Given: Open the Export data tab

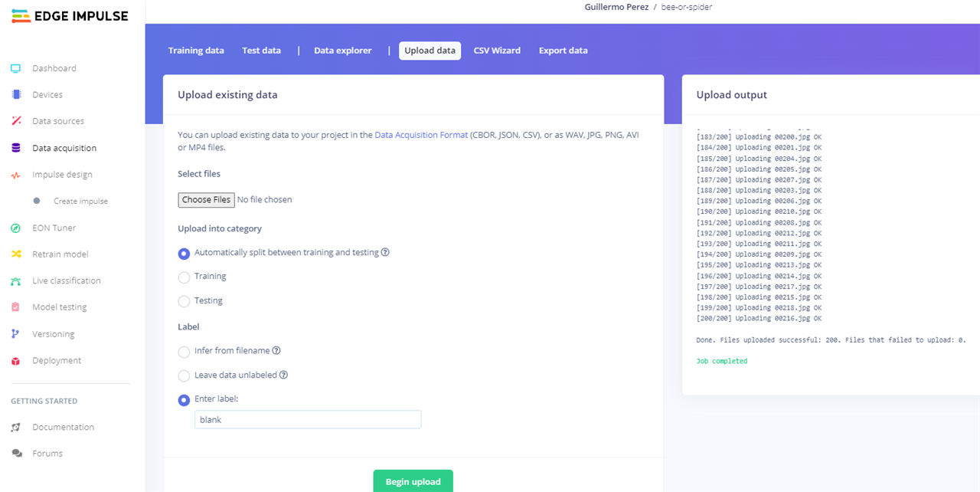Looking at the screenshot, I should 563,51.
